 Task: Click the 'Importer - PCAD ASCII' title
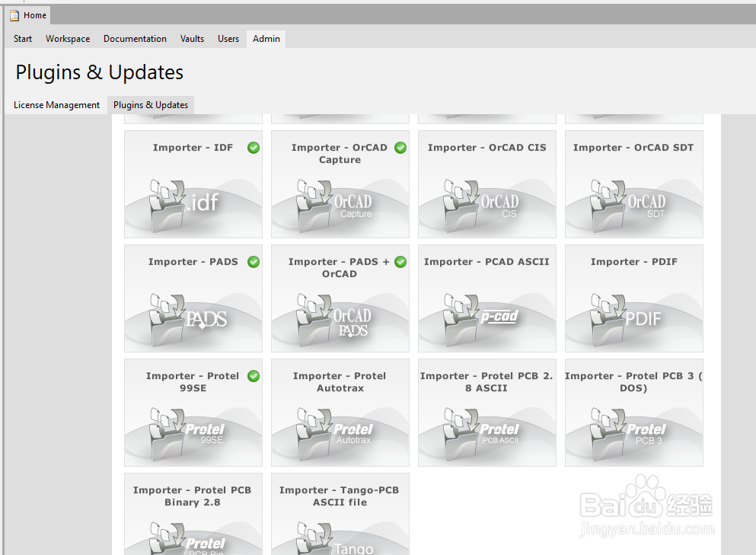click(486, 262)
